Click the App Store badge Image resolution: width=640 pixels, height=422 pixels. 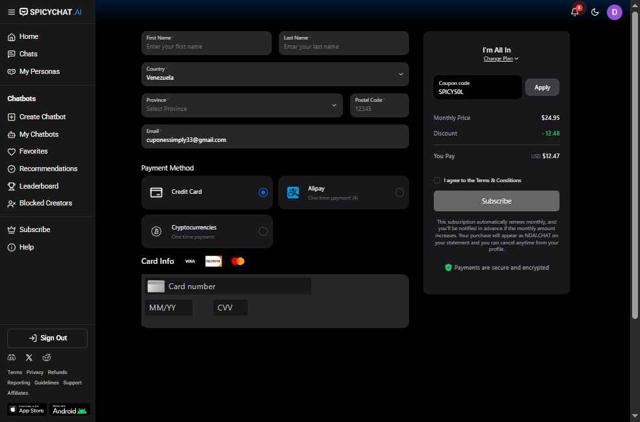coord(27,410)
